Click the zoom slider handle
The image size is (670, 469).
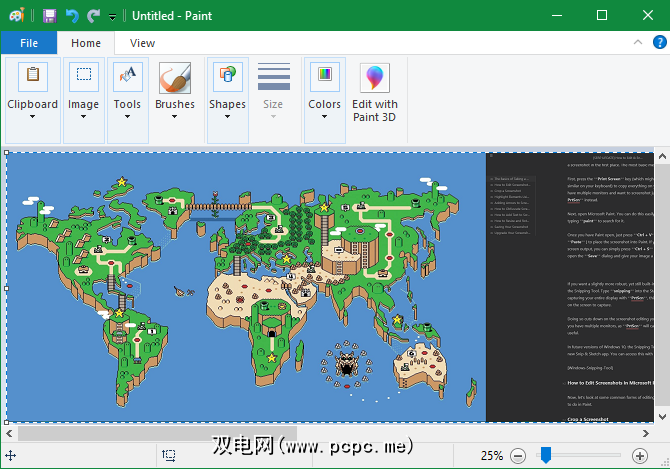coord(545,455)
